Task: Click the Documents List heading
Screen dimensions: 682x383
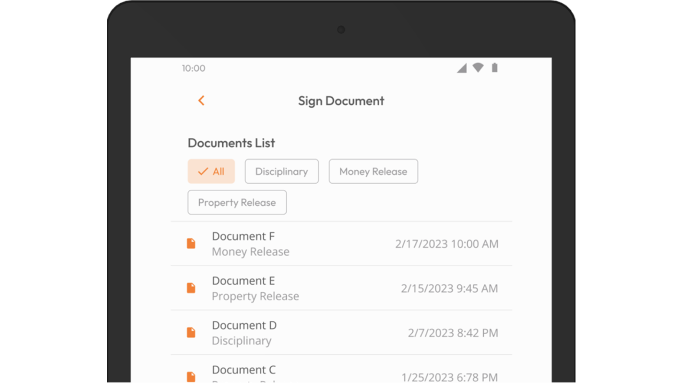Action: tap(231, 143)
